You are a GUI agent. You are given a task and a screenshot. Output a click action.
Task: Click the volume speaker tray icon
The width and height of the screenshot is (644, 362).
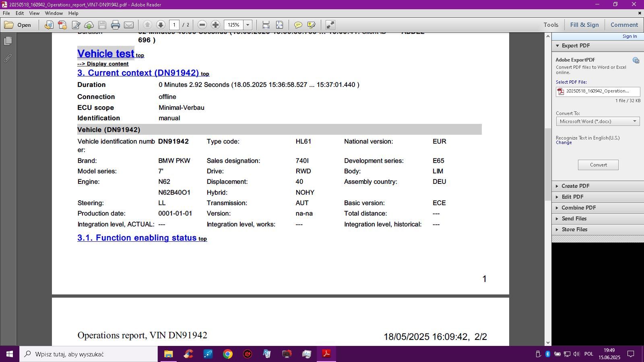point(576,354)
